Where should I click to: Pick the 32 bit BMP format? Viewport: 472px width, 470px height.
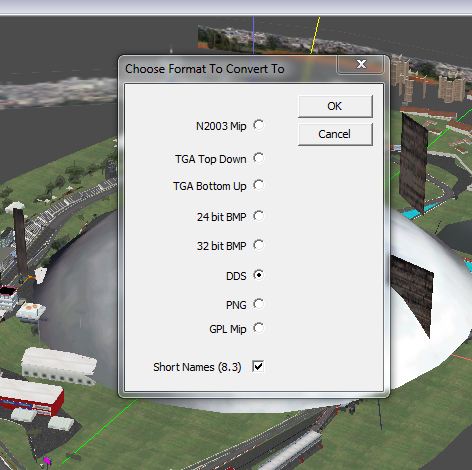click(x=258, y=245)
